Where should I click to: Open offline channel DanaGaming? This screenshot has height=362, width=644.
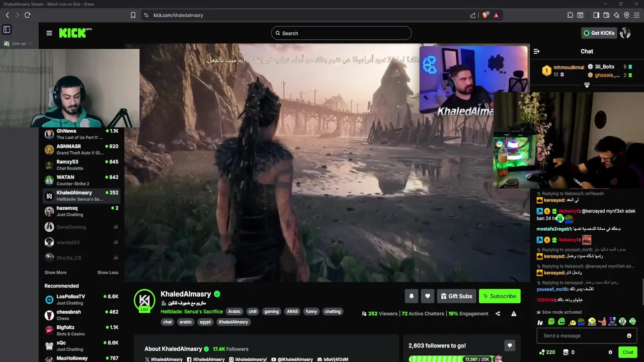point(82,227)
